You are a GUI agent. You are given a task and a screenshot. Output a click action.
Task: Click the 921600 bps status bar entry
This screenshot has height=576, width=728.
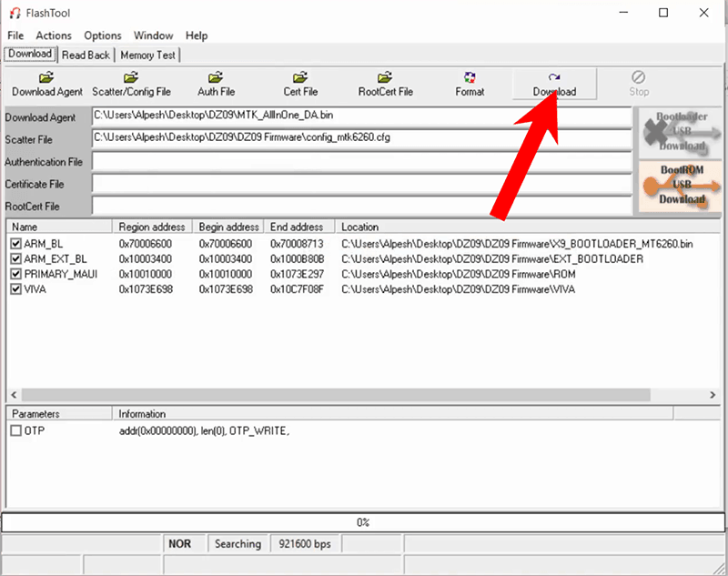point(305,543)
